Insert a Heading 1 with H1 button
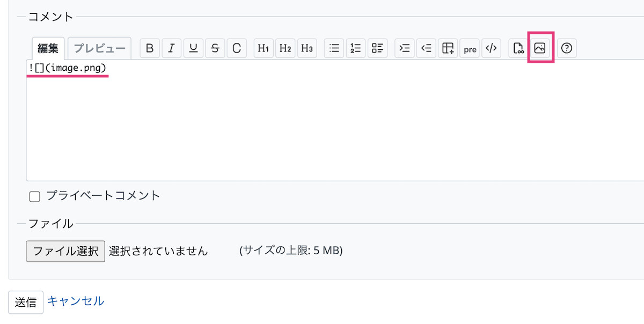 coord(263,48)
